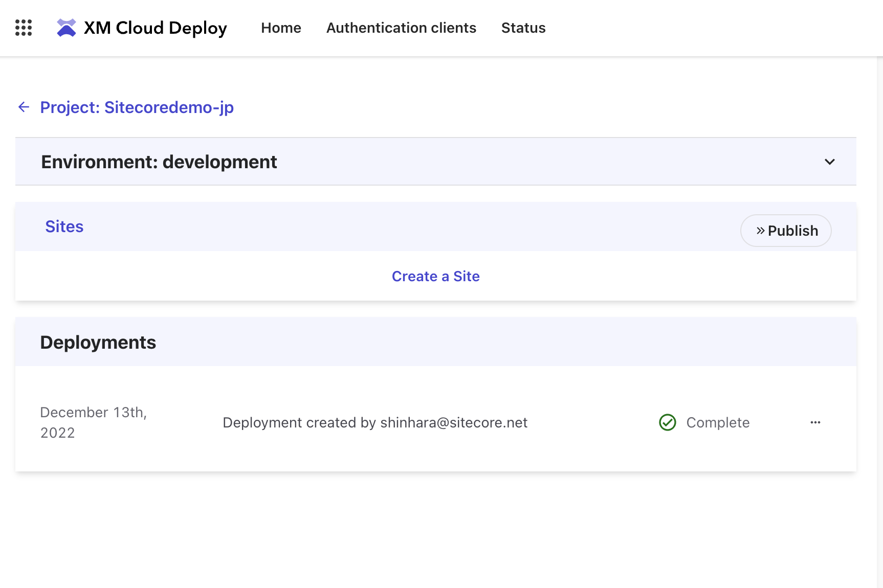Select the Complete status text
Viewport: 883px width, 588px height.
point(718,422)
